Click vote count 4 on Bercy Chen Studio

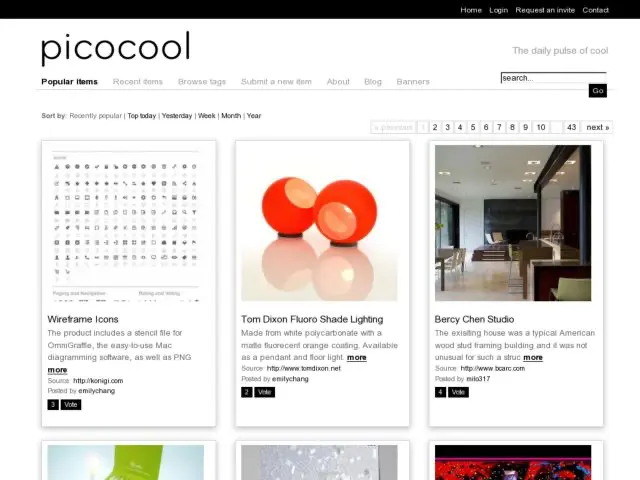(440, 392)
